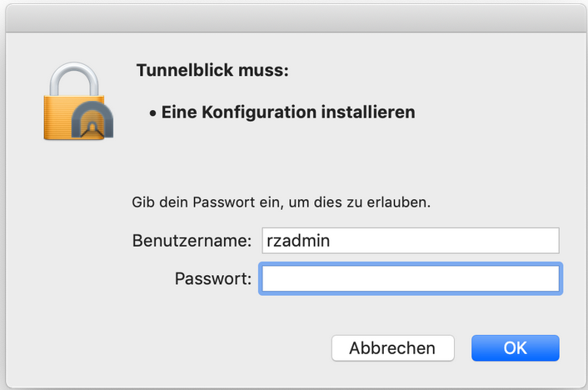Click the Benutzername label

pyautogui.click(x=192, y=241)
